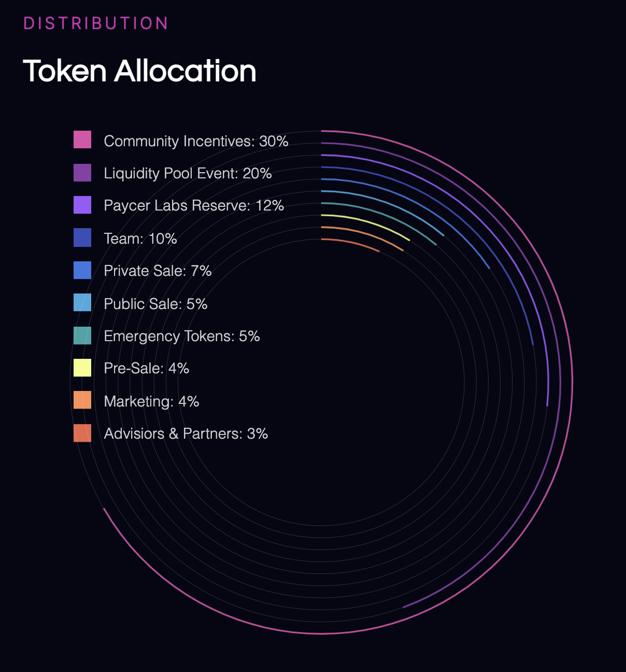
Task: Click the light blue Public Sale swatch
Action: pyautogui.click(x=82, y=302)
